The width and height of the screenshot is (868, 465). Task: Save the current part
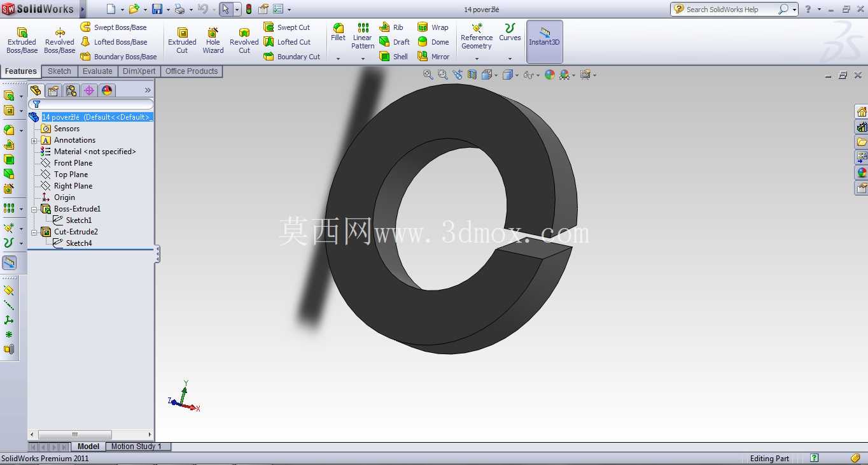coord(157,9)
